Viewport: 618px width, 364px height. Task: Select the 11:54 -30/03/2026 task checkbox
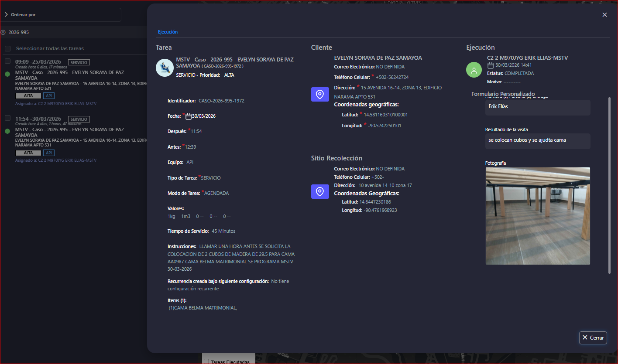pos(7,118)
